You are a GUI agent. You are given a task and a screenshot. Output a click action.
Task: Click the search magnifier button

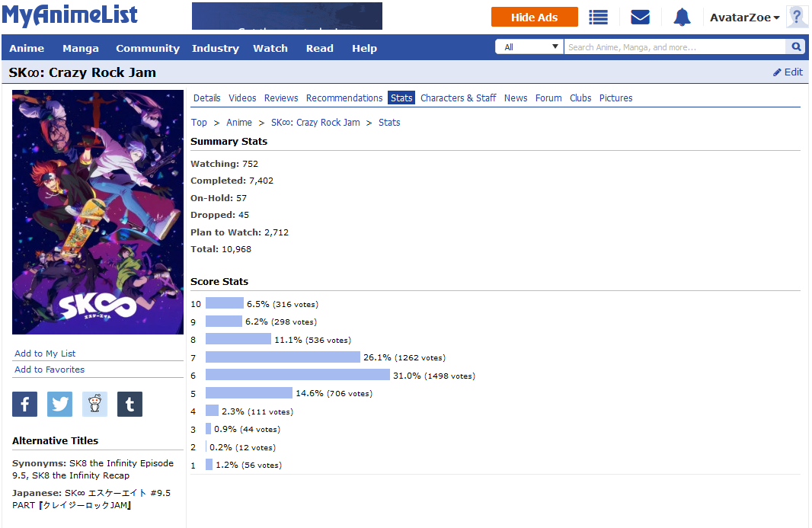coord(796,47)
